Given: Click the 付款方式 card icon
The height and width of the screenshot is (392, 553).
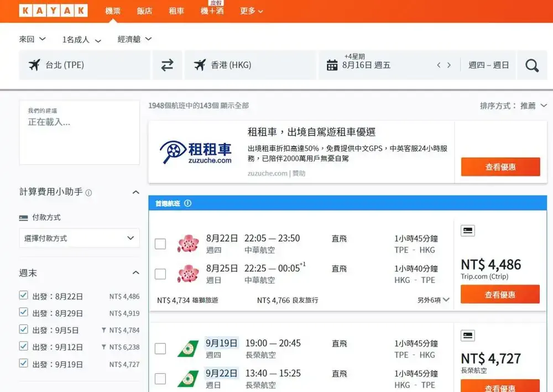Looking at the screenshot, I should tap(23, 218).
